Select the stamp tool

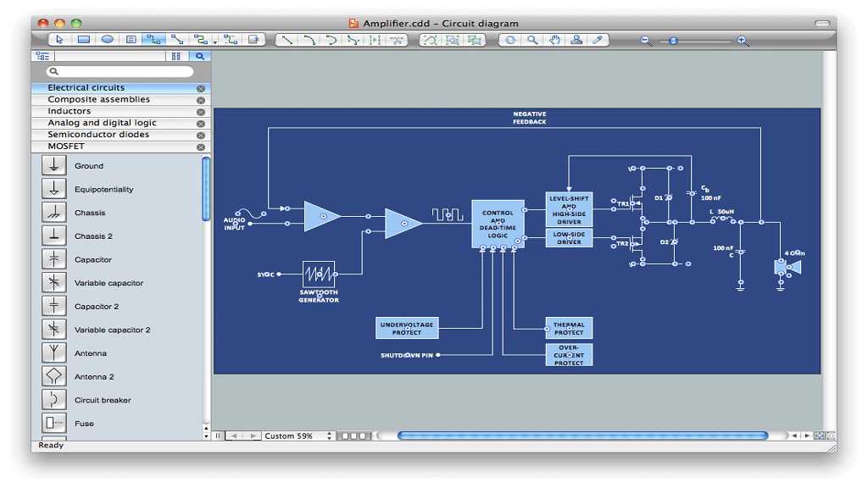coord(576,40)
